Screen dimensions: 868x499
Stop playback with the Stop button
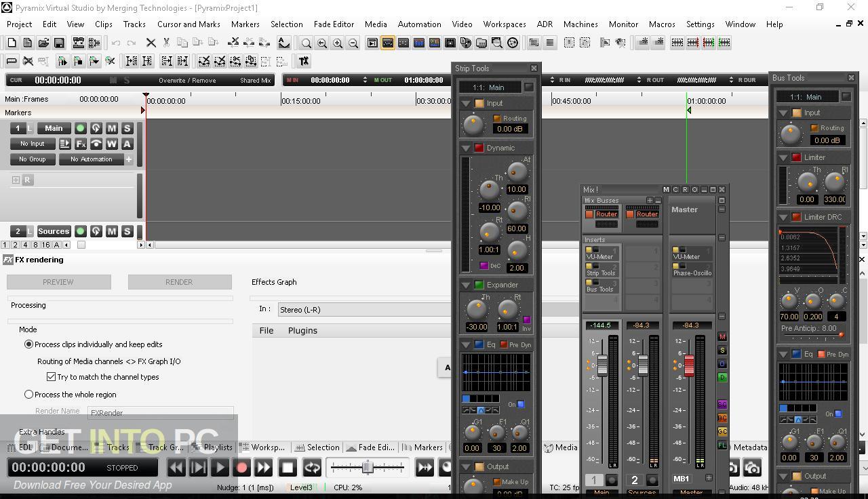click(x=288, y=467)
